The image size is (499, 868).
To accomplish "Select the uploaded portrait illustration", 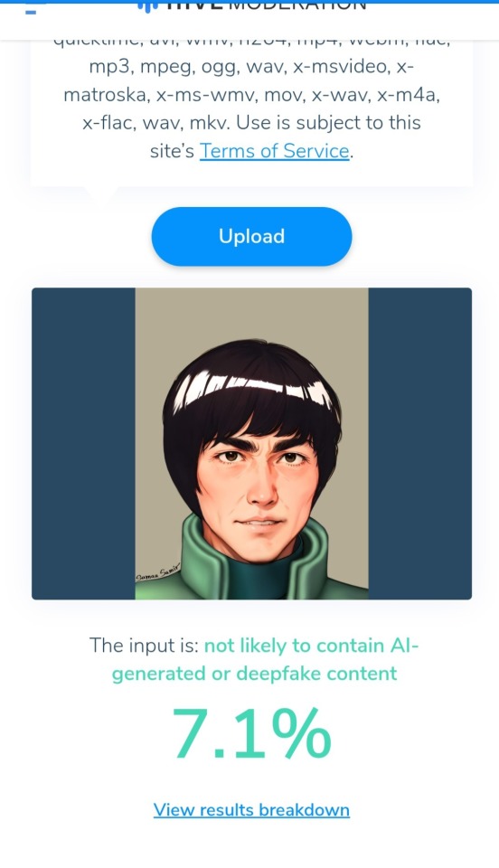I will 251,443.
